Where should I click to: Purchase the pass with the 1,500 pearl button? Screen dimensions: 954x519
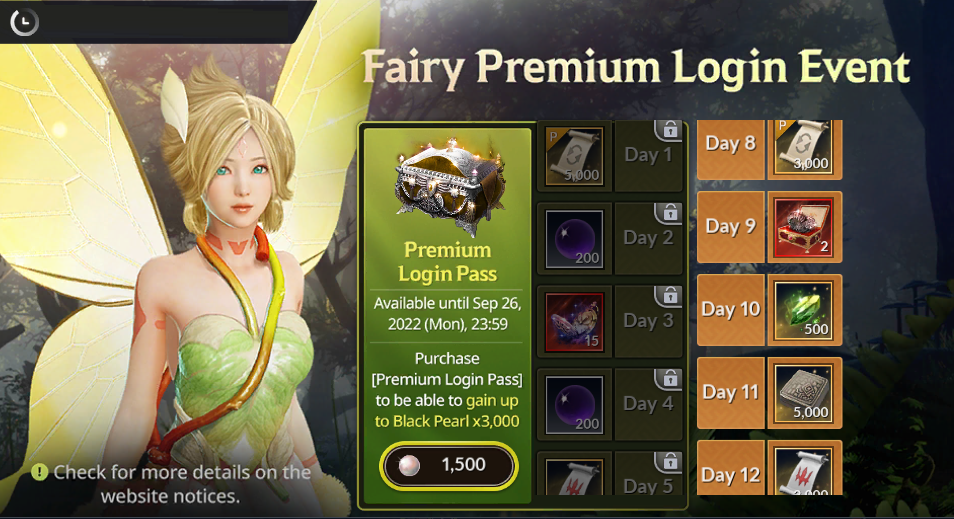pos(449,465)
